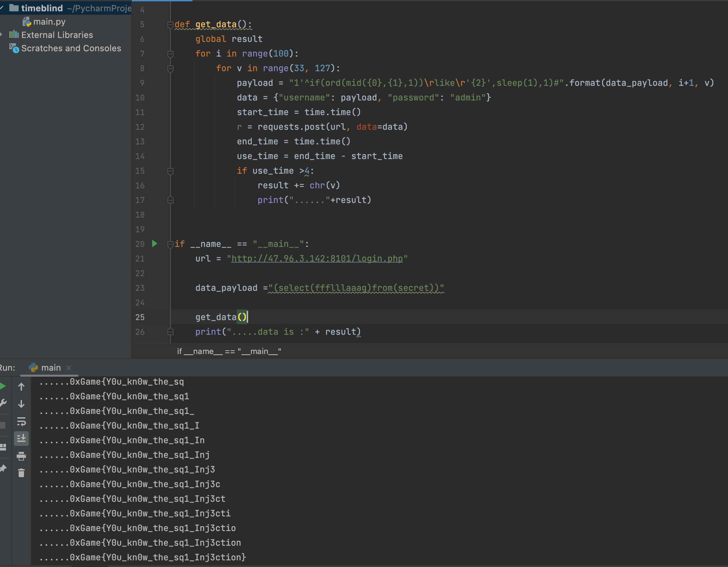Click the login.php URL link on line 21

317,259
